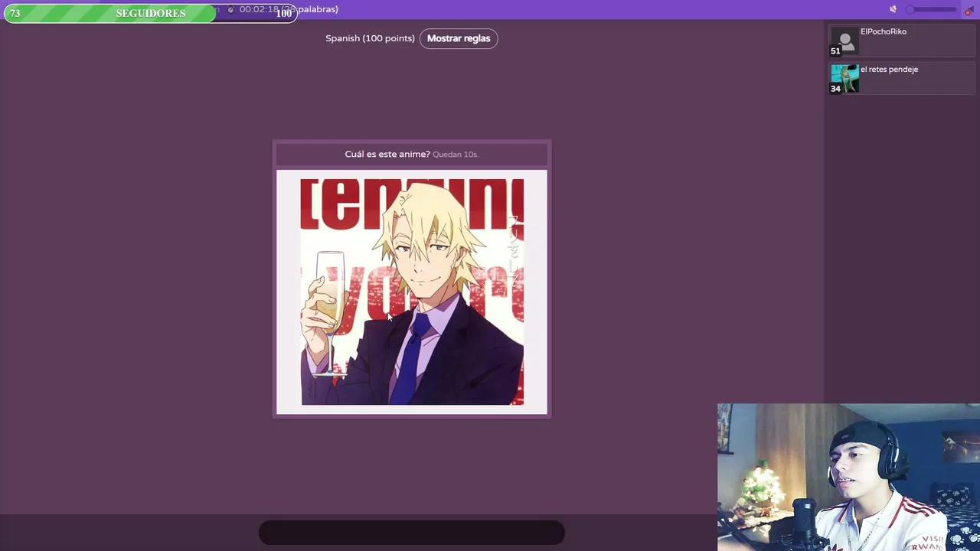Adjust the volume slider in the top bar
The height and width of the screenshot is (551, 980).
[x=931, y=9]
